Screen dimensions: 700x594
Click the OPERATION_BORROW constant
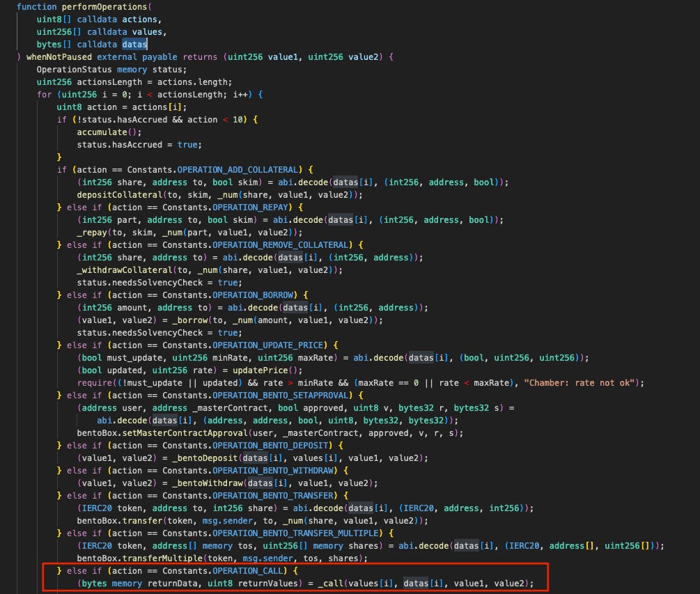pyautogui.click(x=253, y=295)
